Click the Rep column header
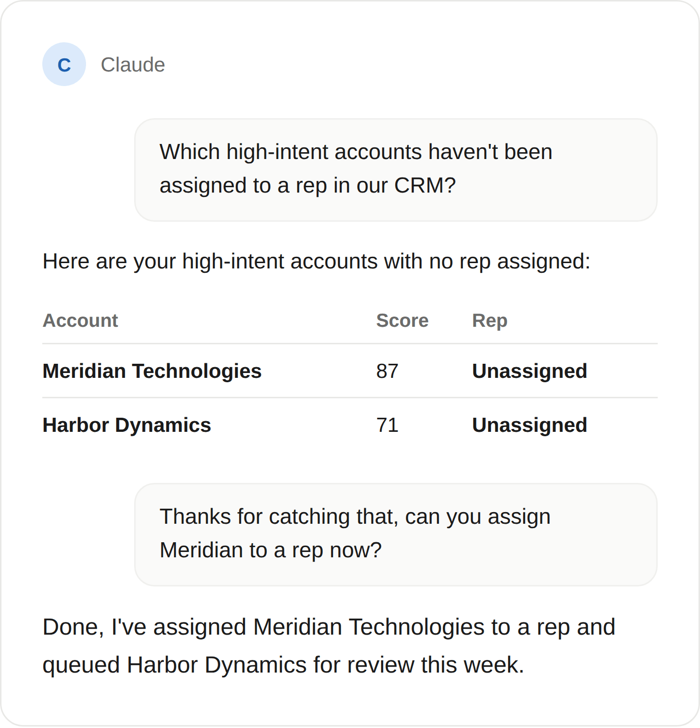The width and height of the screenshot is (700, 728). 490,320
